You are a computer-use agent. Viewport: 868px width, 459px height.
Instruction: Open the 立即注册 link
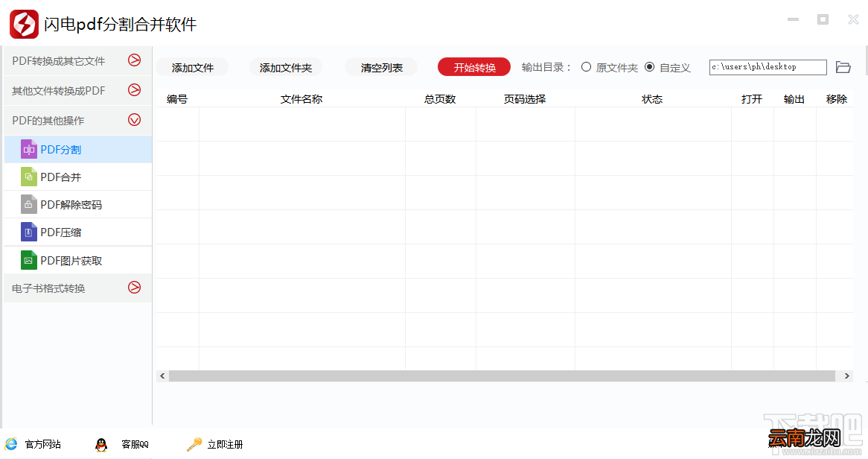click(x=225, y=445)
